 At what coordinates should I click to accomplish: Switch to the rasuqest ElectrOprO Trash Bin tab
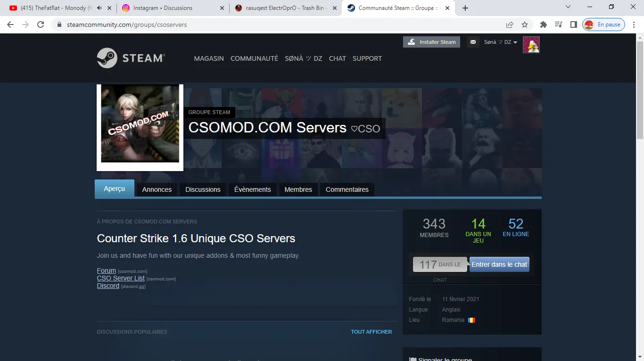(x=285, y=8)
